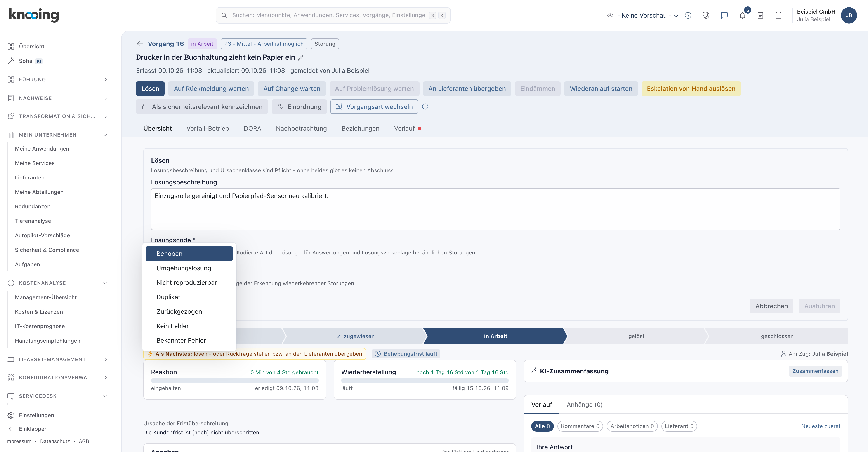The height and width of the screenshot is (452, 868).
Task: Filter timeline by Kommentare 0
Action: pos(580,426)
